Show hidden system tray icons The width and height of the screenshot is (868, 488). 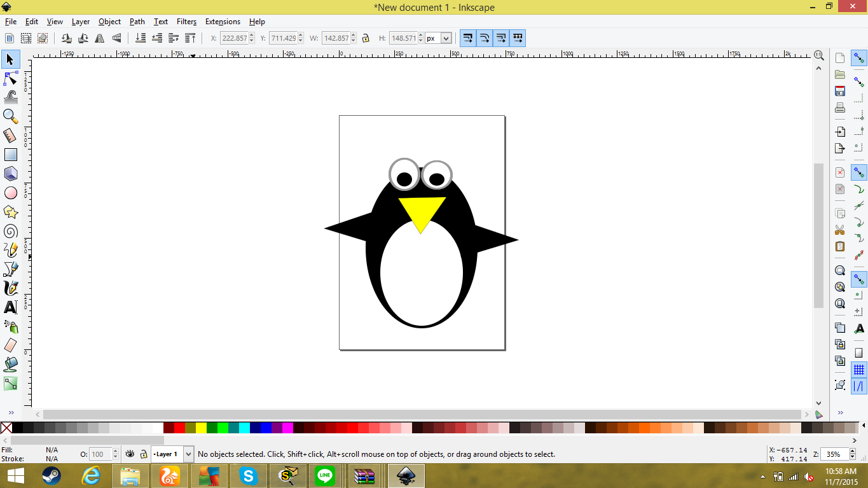(x=763, y=476)
